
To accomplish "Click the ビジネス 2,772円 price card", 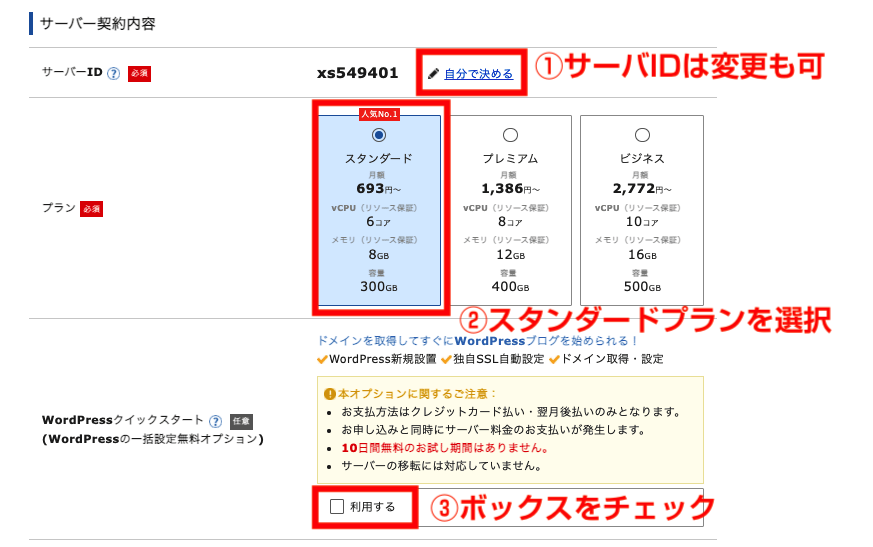I will pyautogui.click(x=642, y=210).
